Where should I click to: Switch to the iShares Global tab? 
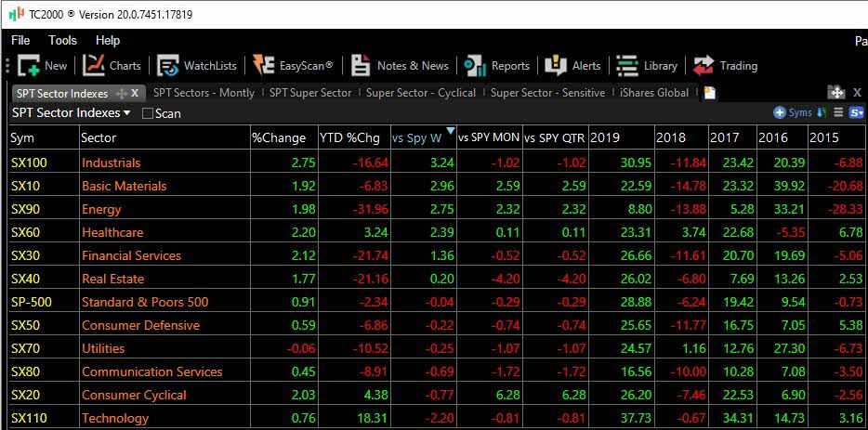point(654,93)
